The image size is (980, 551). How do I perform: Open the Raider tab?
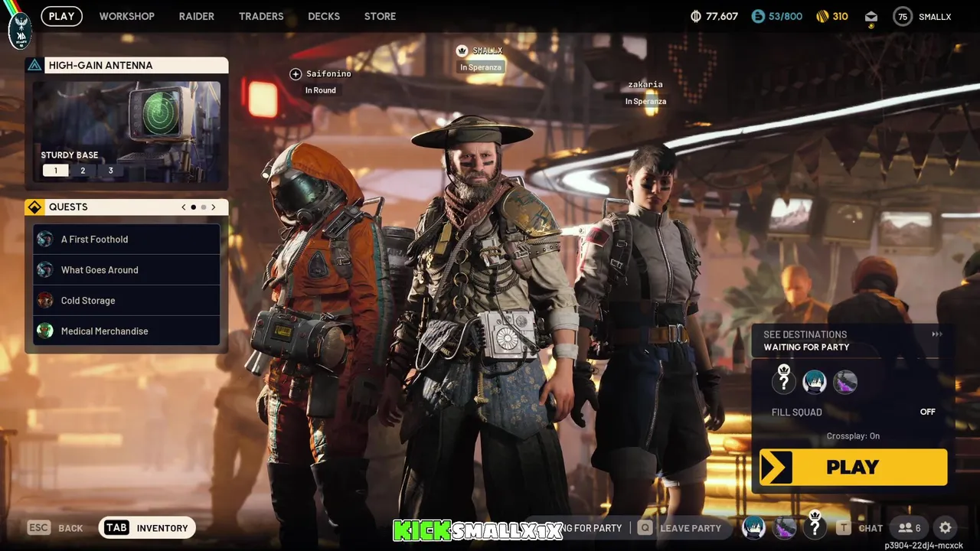pos(196,16)
